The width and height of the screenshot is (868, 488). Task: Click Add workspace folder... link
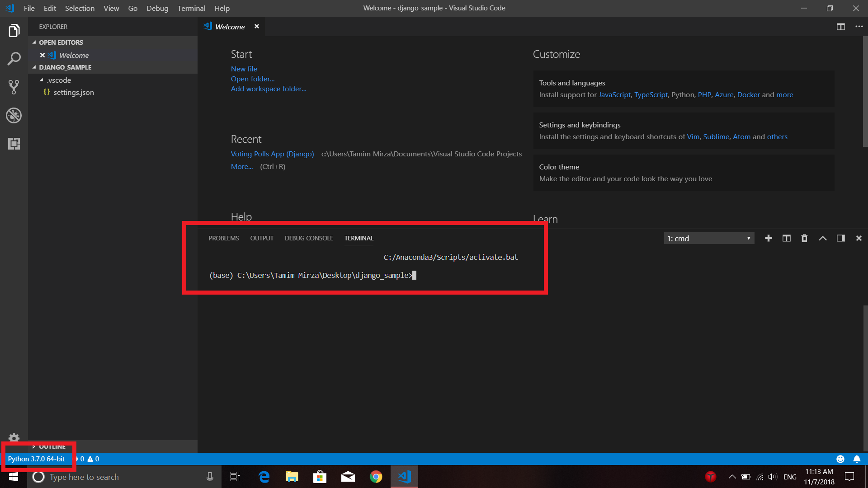coord(269,89)
